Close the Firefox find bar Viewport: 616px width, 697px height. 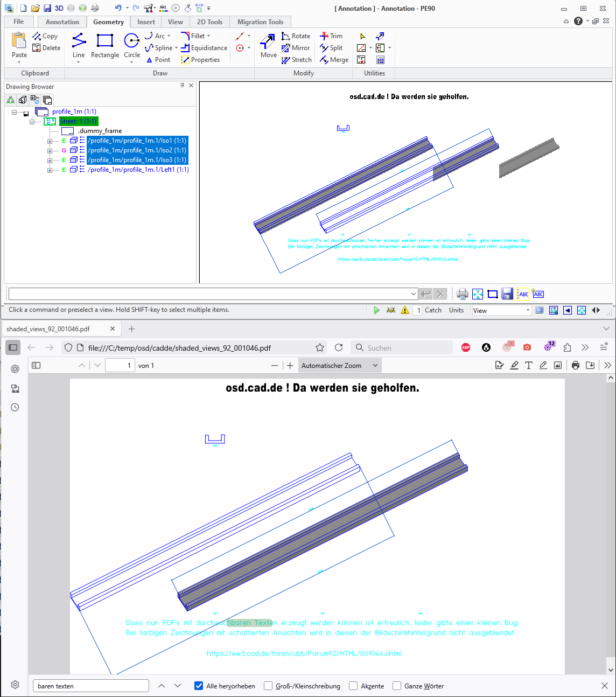coord(605,686)
